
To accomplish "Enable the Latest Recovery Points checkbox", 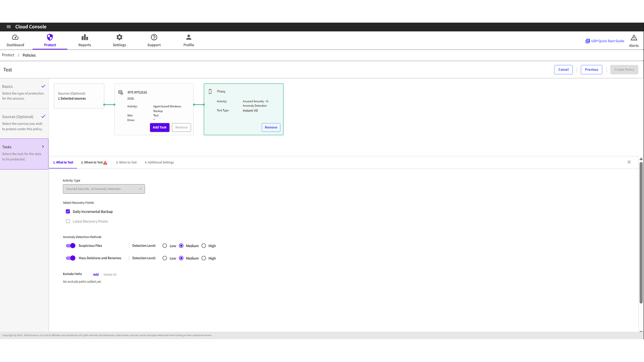I will [68, 221].
